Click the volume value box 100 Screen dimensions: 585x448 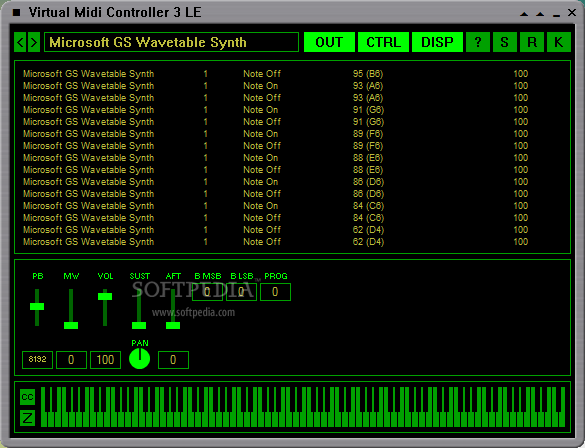(105, 360)
